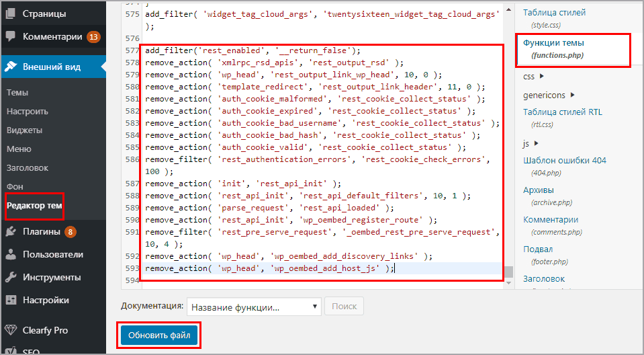Click code line 577 add_filter rest_enabled

click(x=252, y=50)
